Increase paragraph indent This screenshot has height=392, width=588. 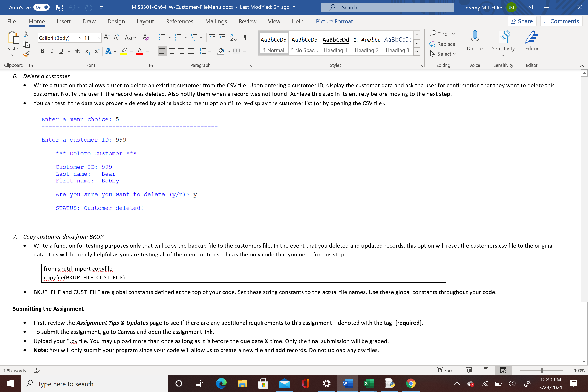[222, 37]
